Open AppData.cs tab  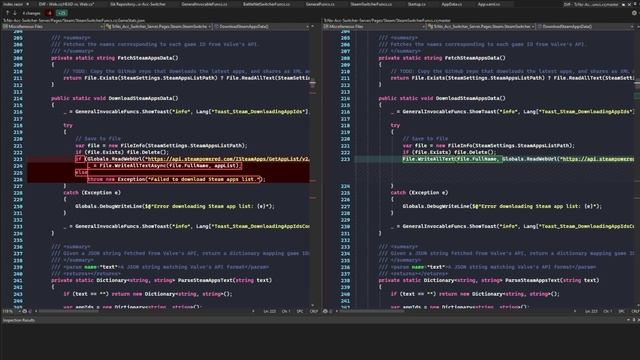tap(451, 4)
